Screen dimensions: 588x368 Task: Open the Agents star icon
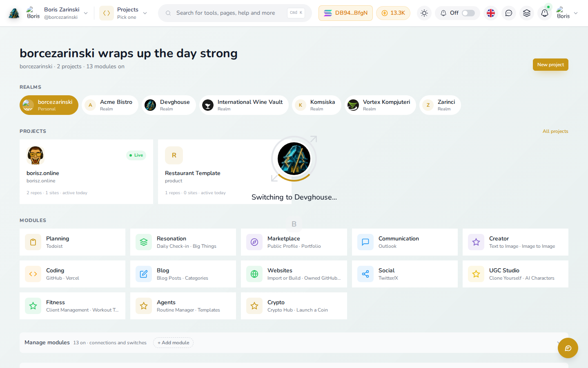[144, 306]
